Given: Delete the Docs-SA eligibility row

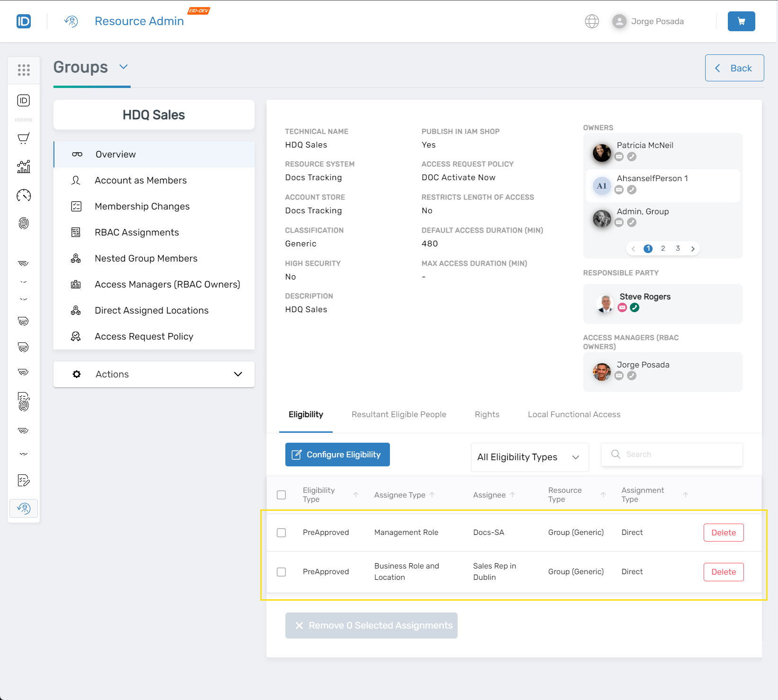Looking at the screenshot, I should click(723, 533).
